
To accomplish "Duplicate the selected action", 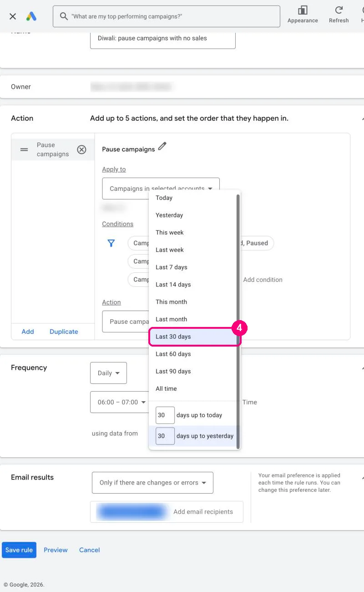I will (x=64, y=332).
